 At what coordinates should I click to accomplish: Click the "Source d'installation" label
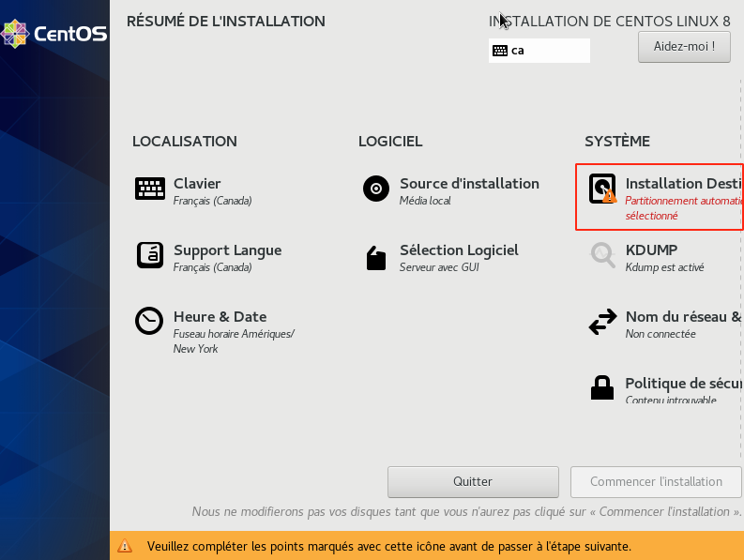469,184
